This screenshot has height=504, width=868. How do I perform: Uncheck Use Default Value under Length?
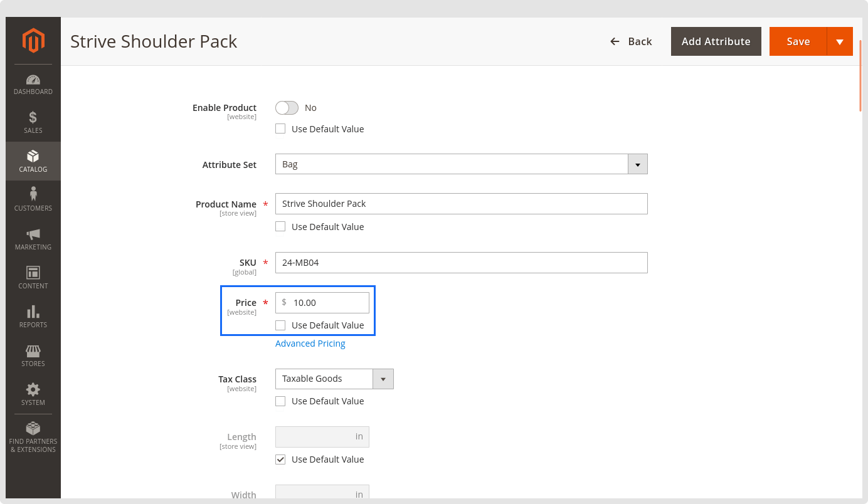(x=280, y=459)
